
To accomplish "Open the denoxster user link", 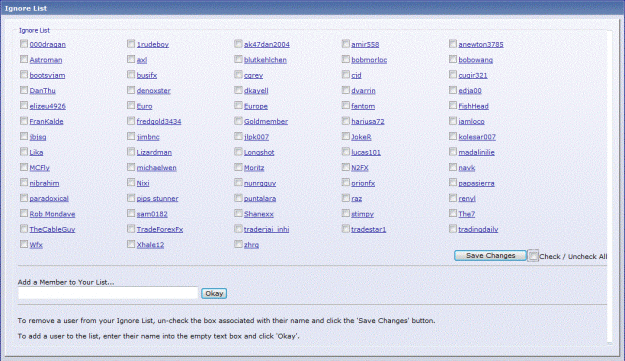I will pyautogui.click(x=153, y=91).
